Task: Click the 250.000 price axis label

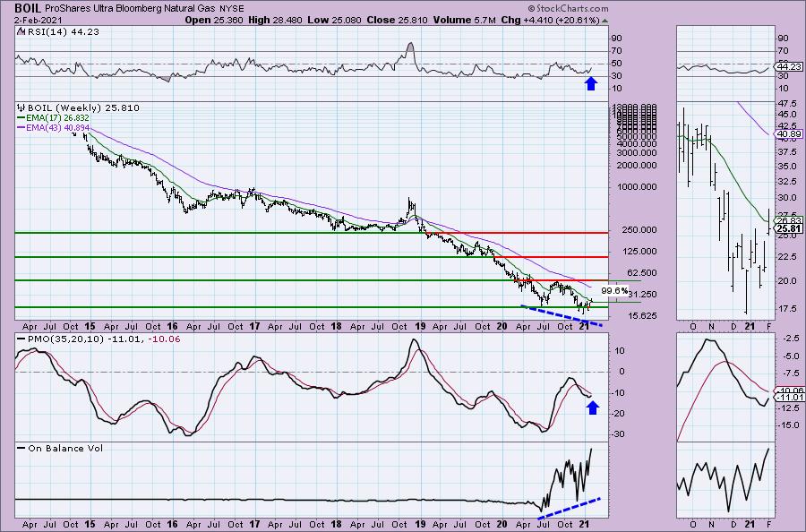Action: (639, 229)
